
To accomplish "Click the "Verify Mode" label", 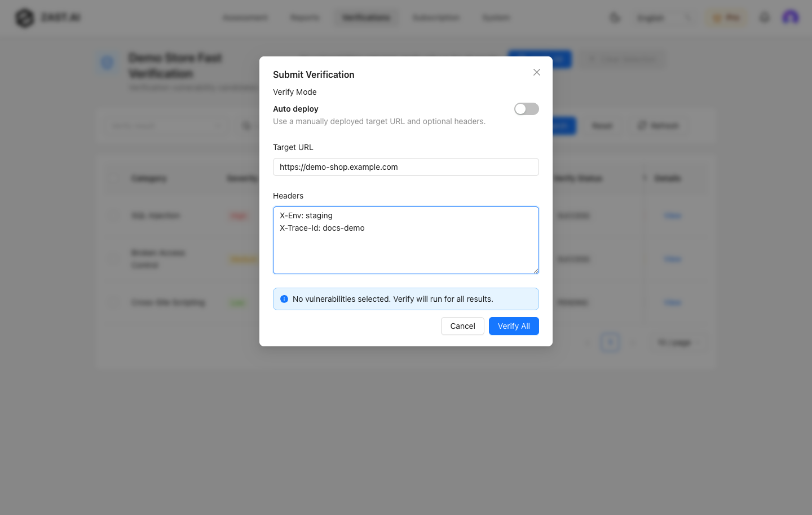I will coord(295,92).
